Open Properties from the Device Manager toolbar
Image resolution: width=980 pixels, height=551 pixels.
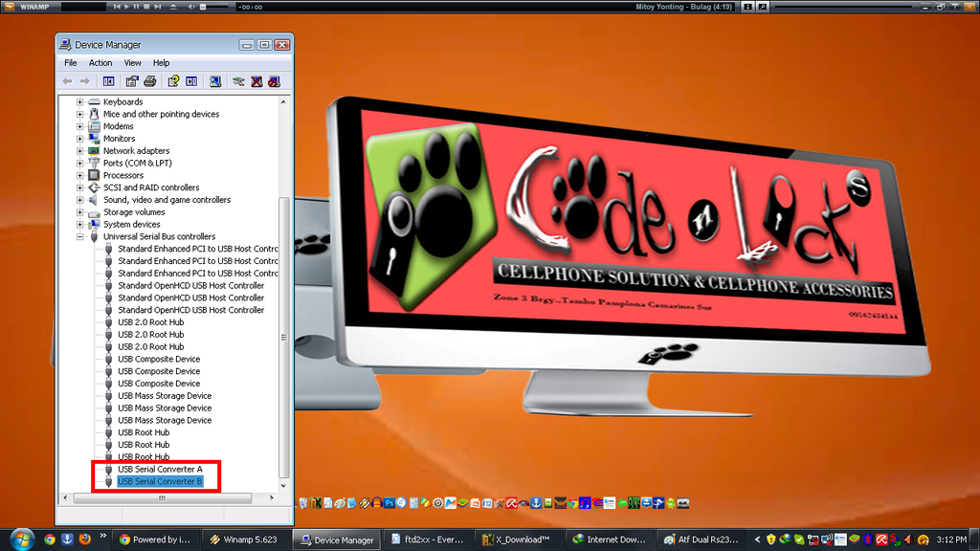[131, 81]
